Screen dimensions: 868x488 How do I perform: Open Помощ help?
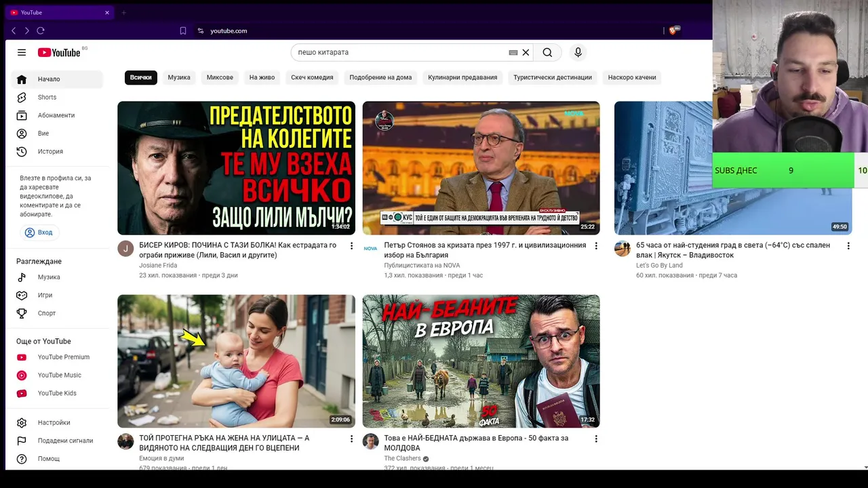coord(57,459)
